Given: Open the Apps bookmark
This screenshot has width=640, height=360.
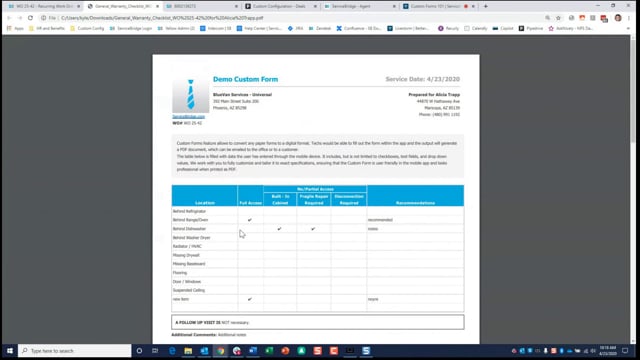Looking at the screenshot, I should click(15, 29).
